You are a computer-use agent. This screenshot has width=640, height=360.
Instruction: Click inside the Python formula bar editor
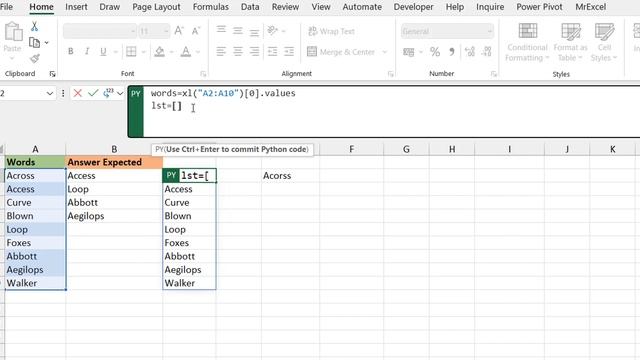pyautogui.click(x=392, y=112)
